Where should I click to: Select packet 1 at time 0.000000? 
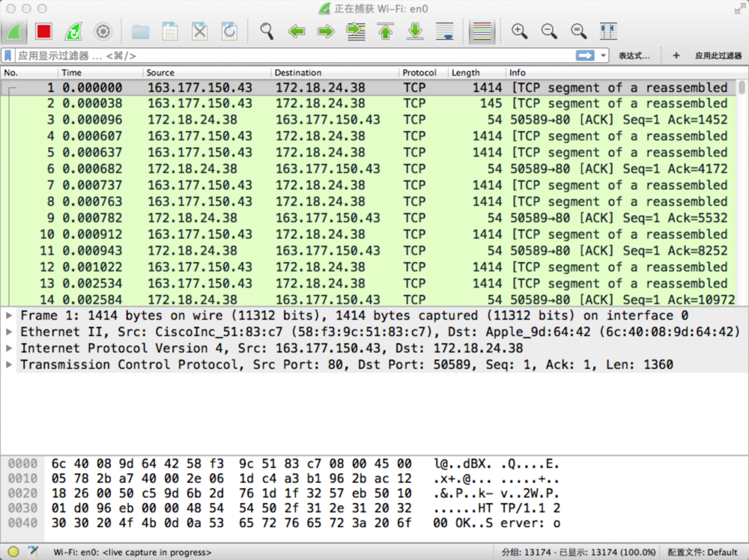369,88
